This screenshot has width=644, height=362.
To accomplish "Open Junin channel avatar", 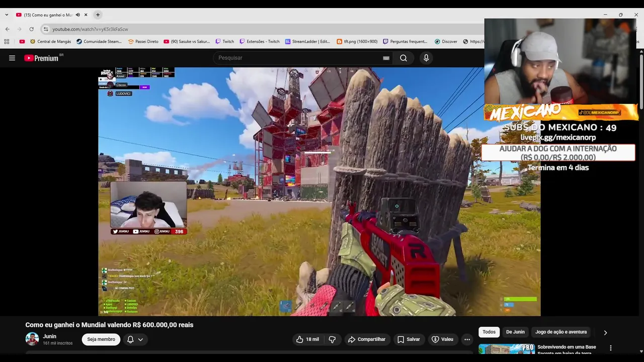I will (32, 339).
